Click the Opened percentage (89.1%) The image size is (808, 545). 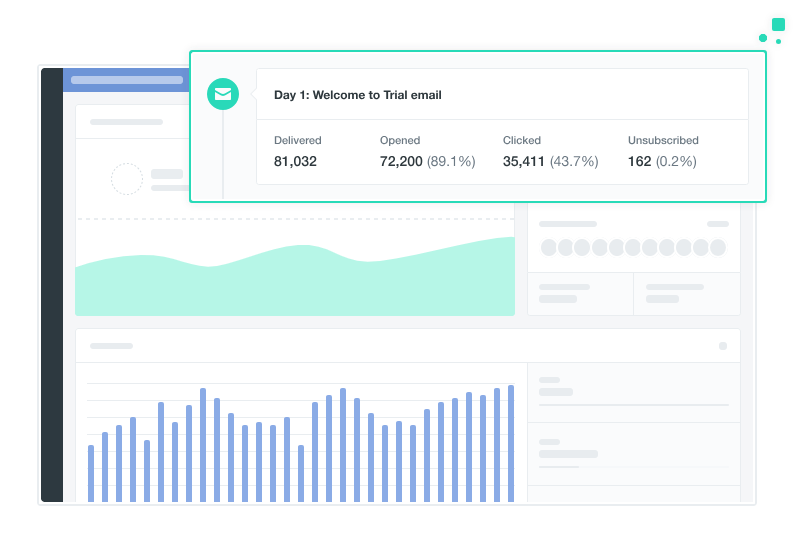451,161
